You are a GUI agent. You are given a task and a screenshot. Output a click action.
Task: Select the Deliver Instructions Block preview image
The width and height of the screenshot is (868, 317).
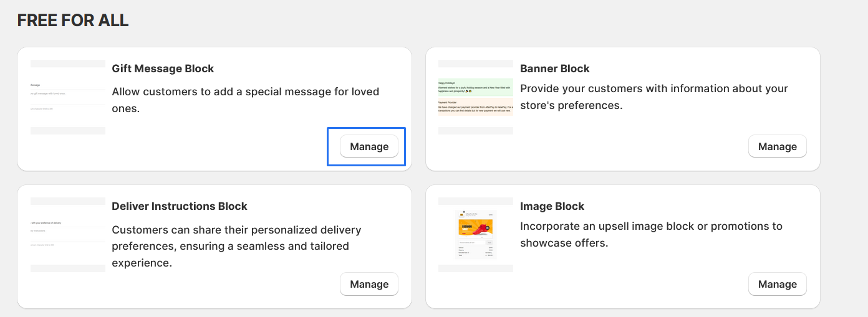68,235
